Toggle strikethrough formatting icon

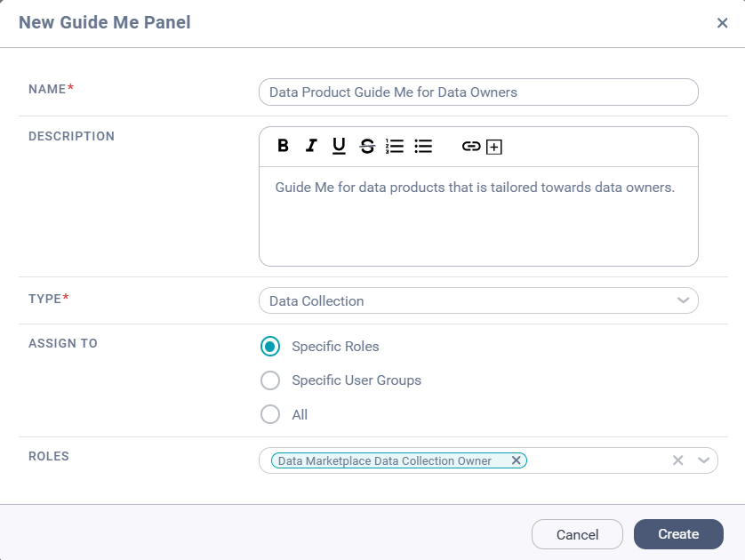[x=367, y=146]
